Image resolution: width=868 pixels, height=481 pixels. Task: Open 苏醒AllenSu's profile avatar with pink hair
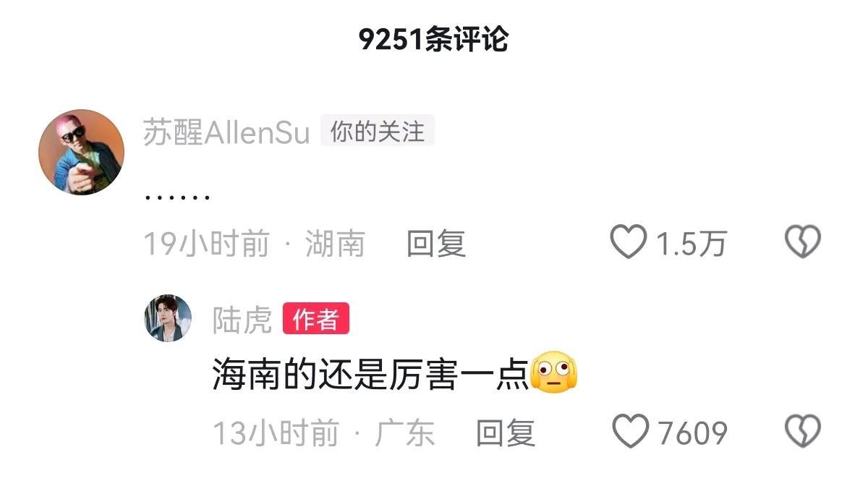click(x=81, y=152)
